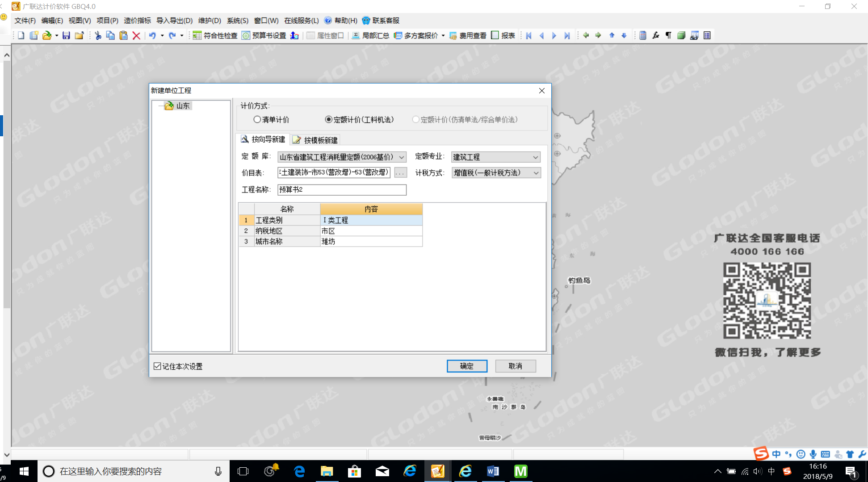868x482 pixels.
Task: Select the Ⅰ类工程 cell
Action: (x=371, y=220)
